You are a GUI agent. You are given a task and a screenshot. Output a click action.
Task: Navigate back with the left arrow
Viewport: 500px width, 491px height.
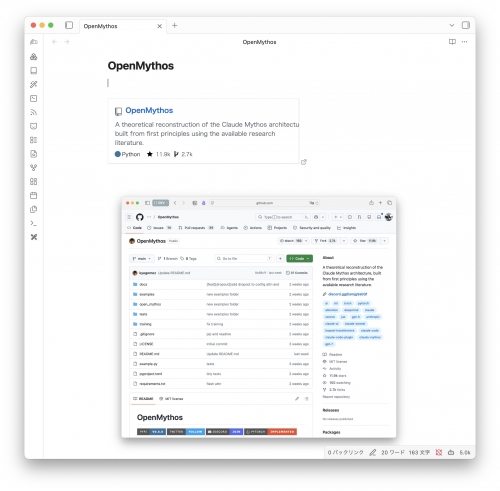click(x=55, y=42)
